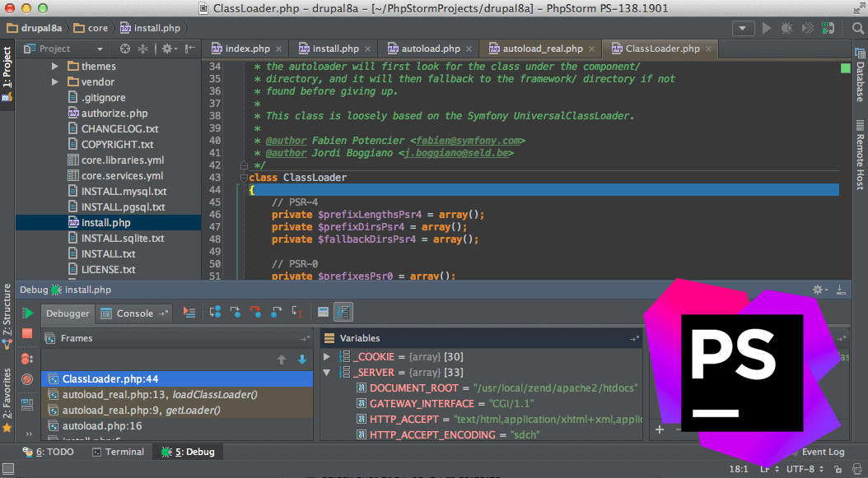
Task: Click the Run play icon in top toolbar
Action: point(767,28)
